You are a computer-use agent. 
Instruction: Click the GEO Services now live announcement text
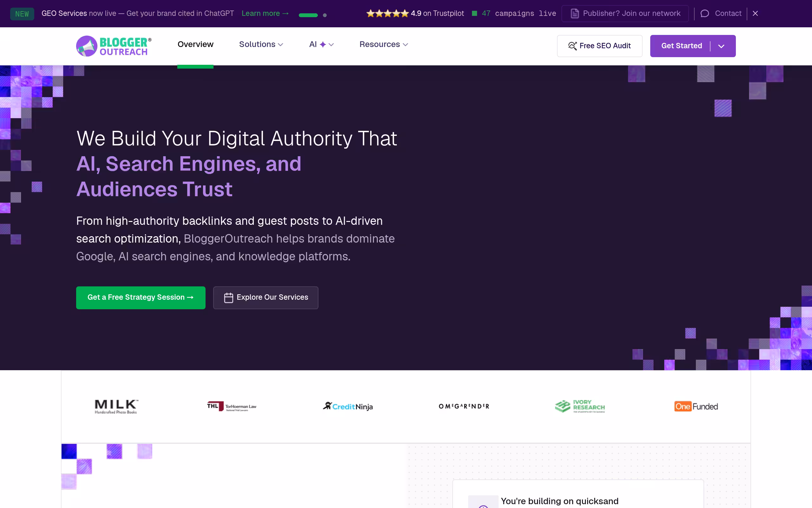click(x=138, y=13)
